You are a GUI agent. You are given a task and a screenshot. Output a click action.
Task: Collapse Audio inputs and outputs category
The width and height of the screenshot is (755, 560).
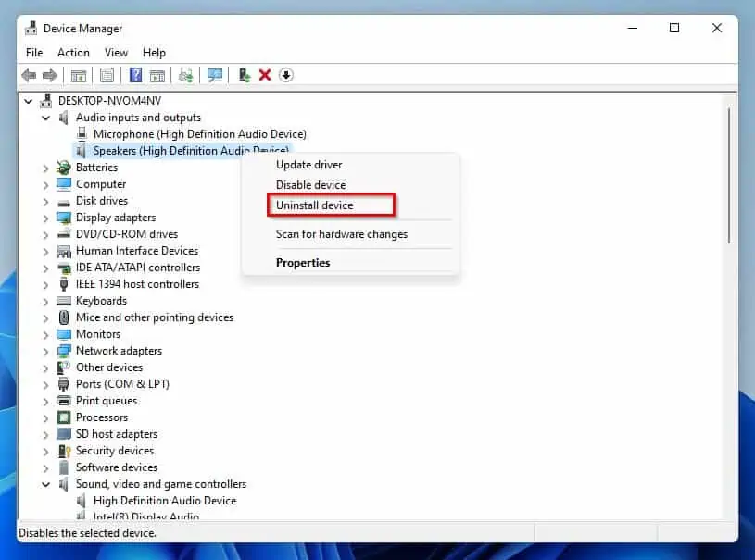pyautogui.click(x=45, y=118)
